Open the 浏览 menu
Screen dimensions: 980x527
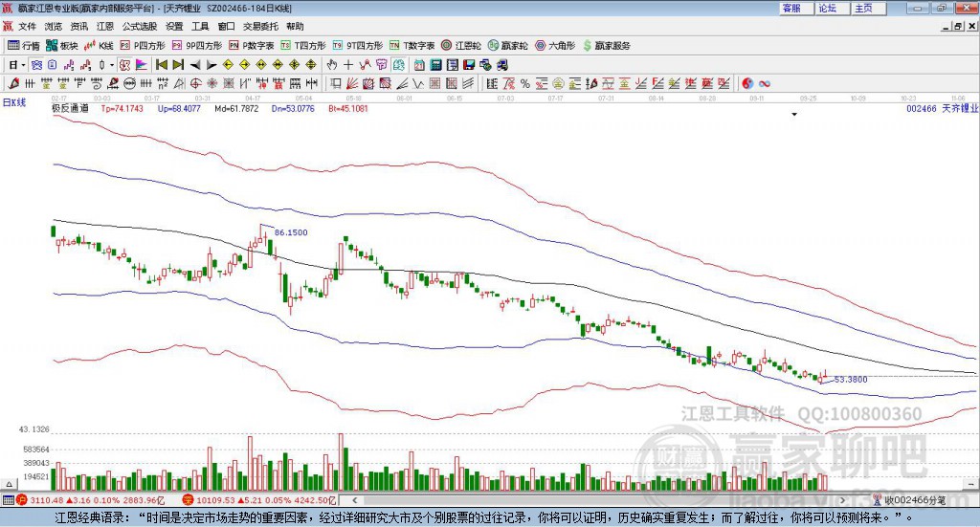pos(54,26)
